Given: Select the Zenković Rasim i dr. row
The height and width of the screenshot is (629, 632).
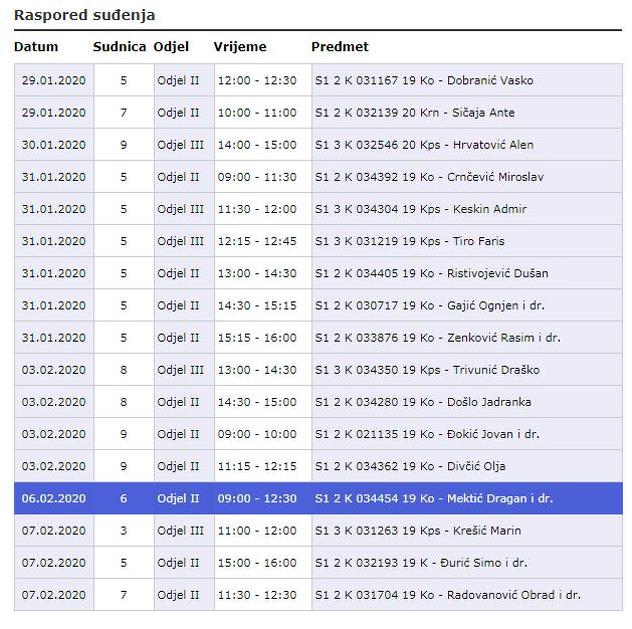Looking at the screenshot, I should tap(437, 338).
